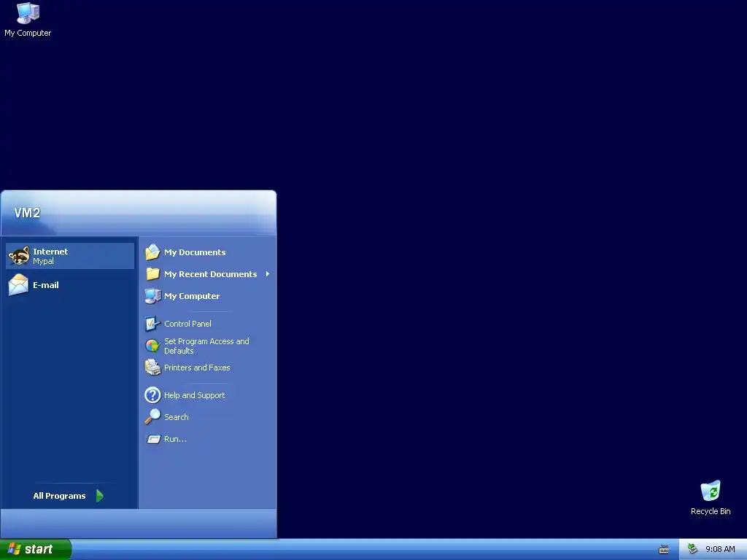Click the Run... text entry
The height and width of the screenshot is (560, 747).
click(175, 439)
